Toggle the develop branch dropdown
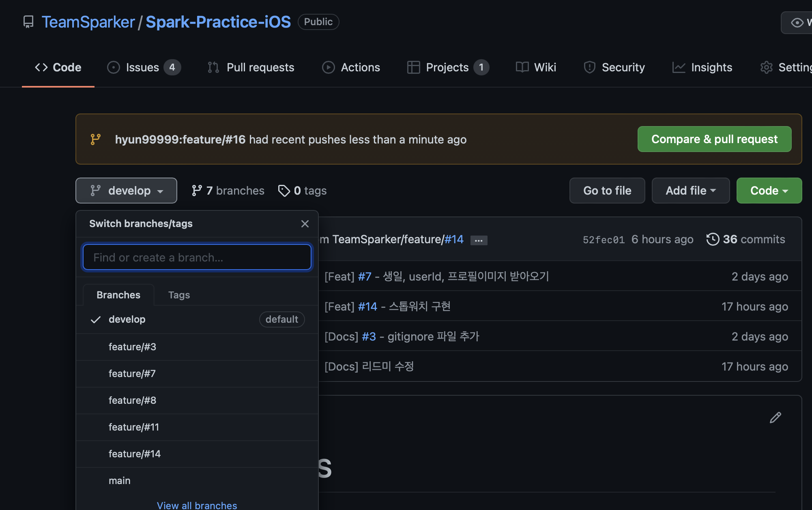This screenshot has width=812, height=510. [x=126, y=191]
